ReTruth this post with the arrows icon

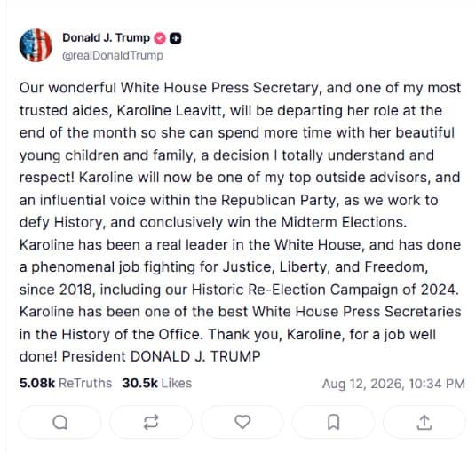pos(151,422)
